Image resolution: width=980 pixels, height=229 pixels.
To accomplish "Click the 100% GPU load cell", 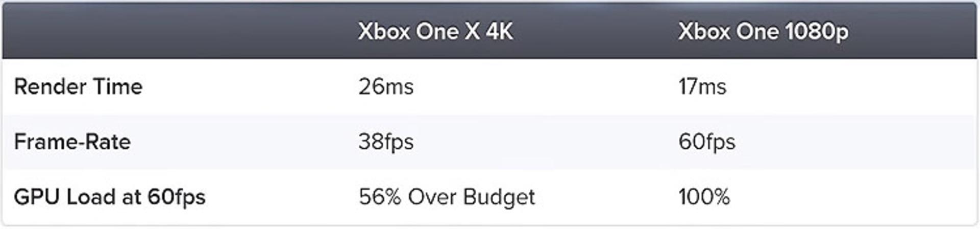I will click(704, 197).
